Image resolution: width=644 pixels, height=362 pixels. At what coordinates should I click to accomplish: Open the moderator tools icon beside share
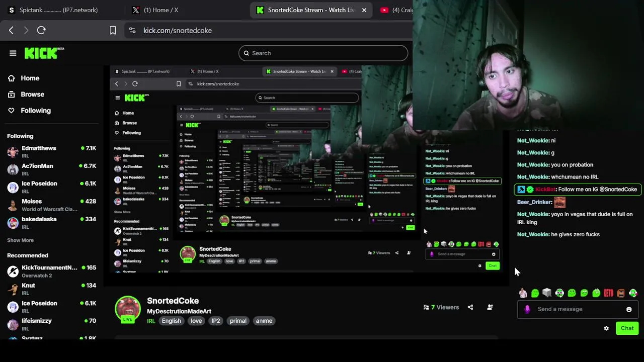click(490, 307)
